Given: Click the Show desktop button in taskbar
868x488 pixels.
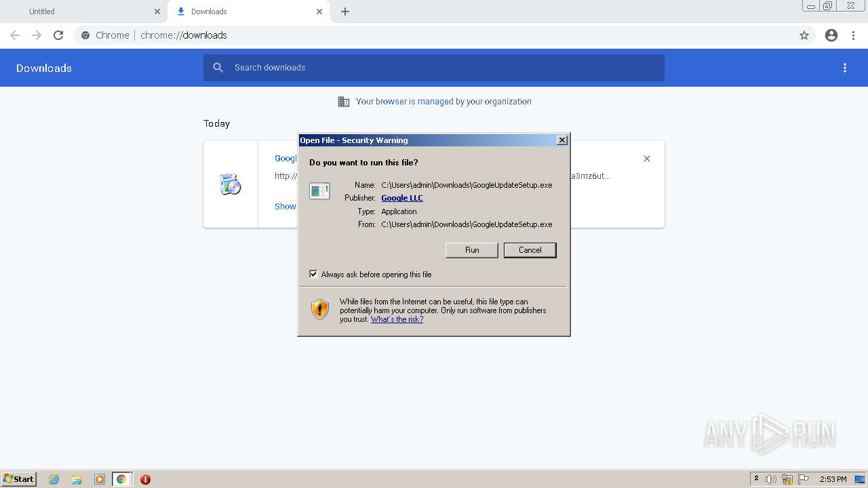Looking at the screenshot, I should pos(860,479).
